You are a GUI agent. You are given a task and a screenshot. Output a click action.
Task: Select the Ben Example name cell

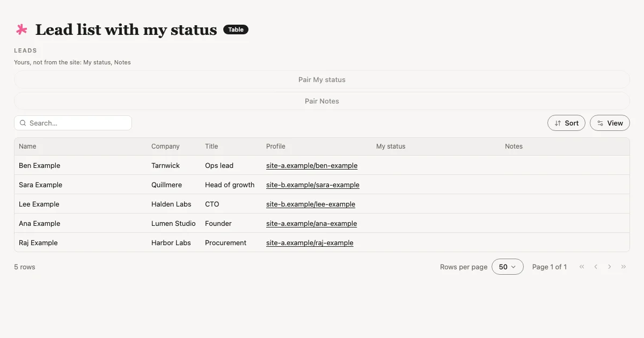[40, 165]
